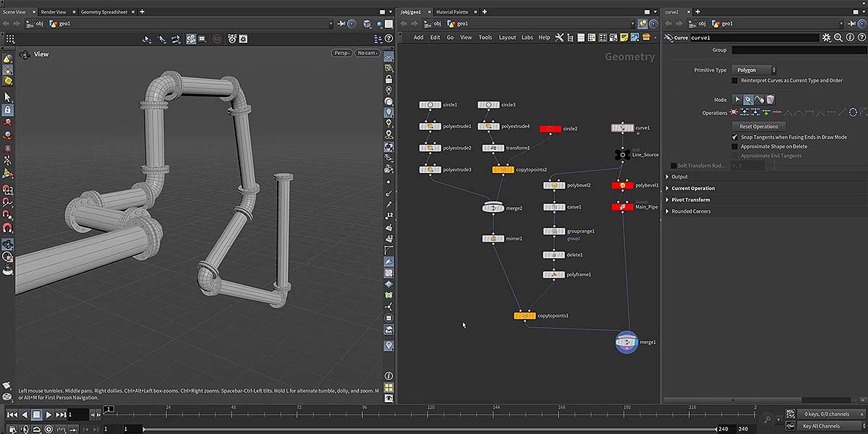
Task: Click the curve1 node name field
Action: pos(754,37)
